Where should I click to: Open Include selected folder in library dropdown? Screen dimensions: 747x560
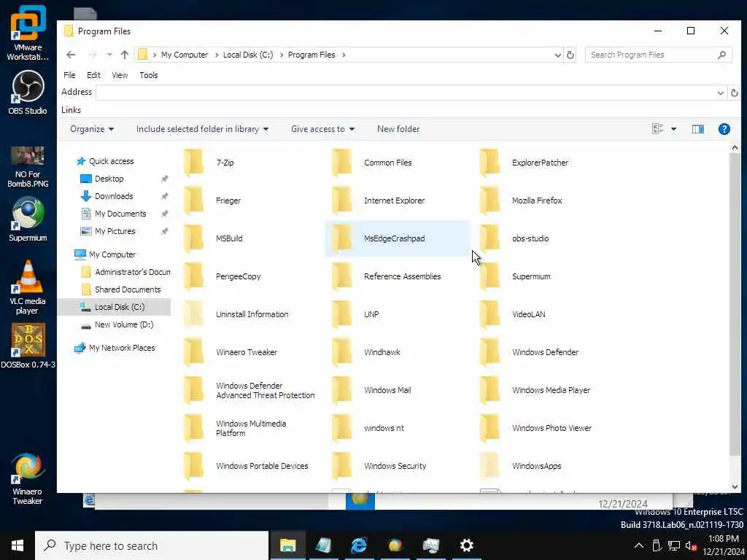(x=202, y=129)
